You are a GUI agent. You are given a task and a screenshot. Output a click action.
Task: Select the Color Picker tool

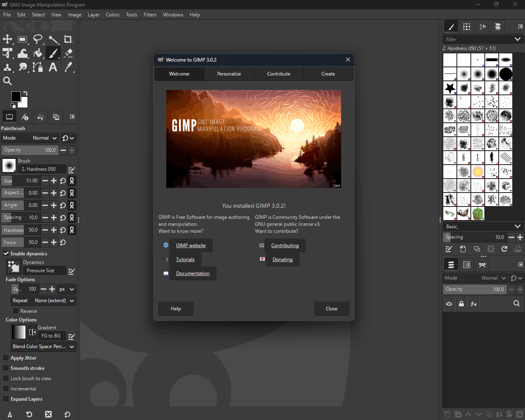[68, 67]
